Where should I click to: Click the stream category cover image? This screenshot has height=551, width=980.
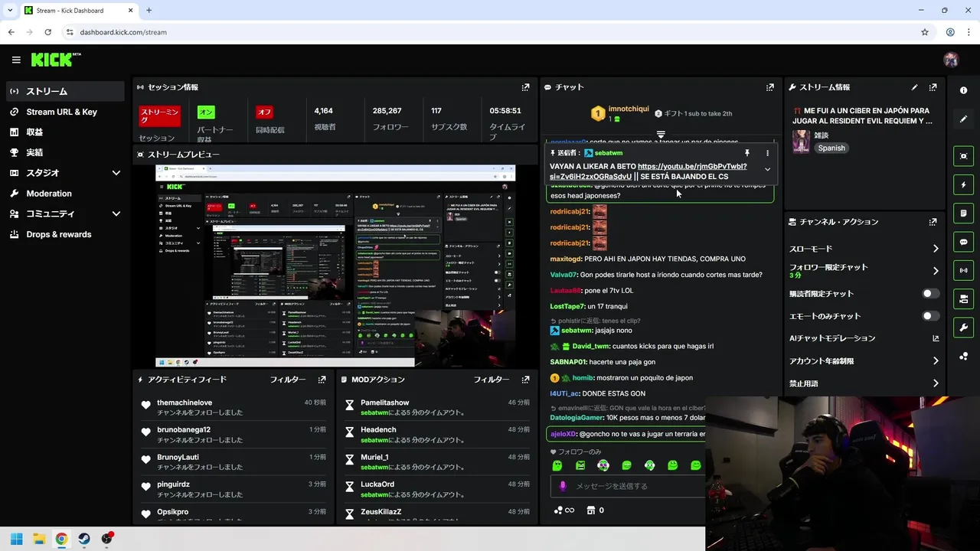point(801,142)
